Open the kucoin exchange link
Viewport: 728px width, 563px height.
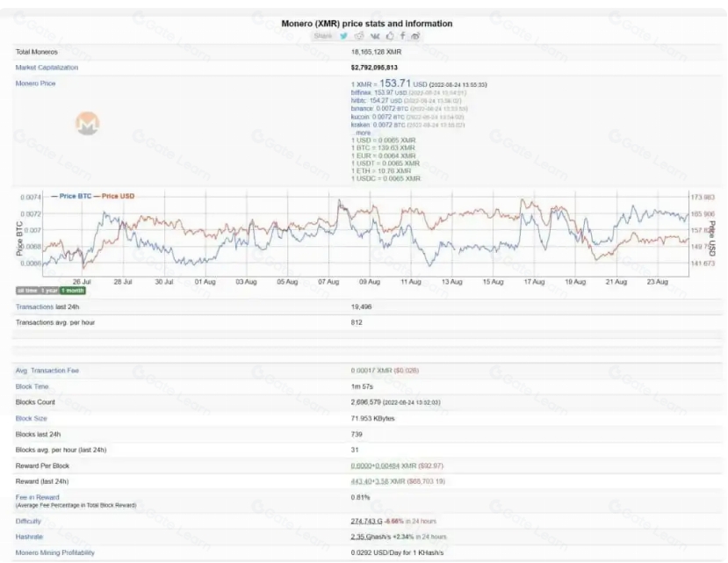point(360,117)
